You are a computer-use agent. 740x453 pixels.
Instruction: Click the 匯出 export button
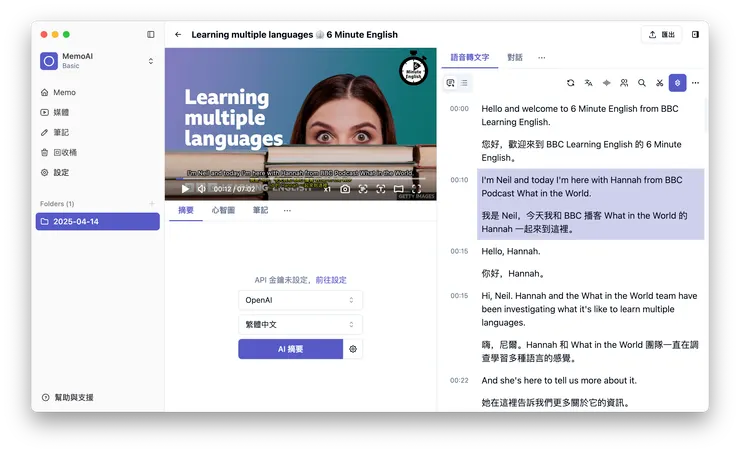[x=662, y=34]
